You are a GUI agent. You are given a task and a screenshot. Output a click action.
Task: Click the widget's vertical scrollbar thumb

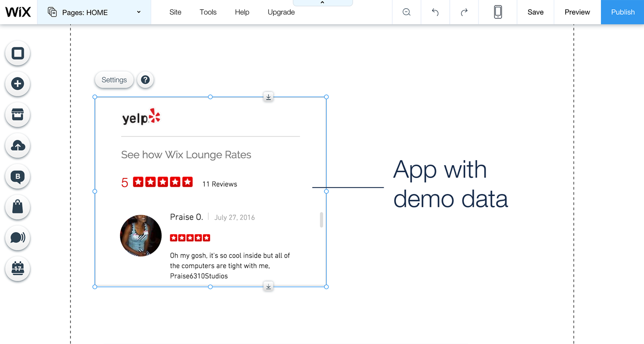[321, 220]
